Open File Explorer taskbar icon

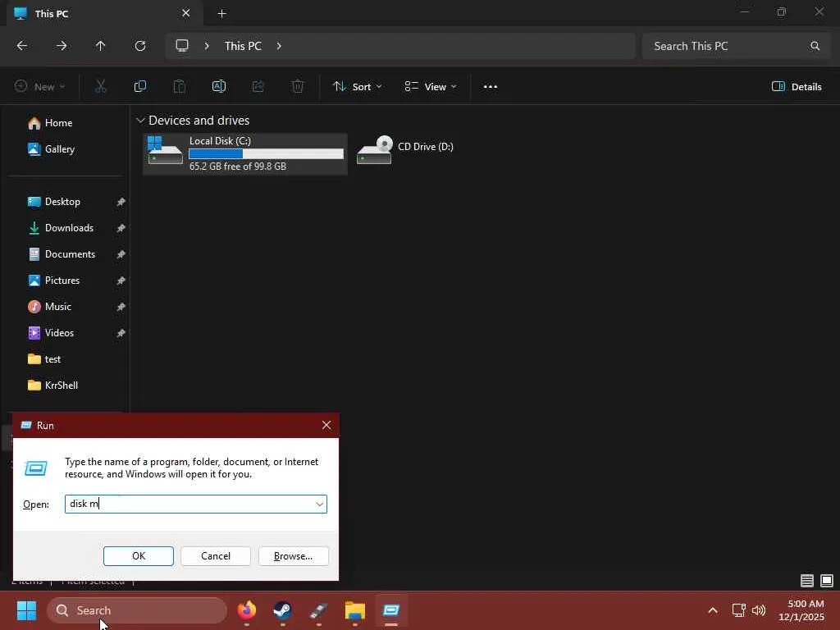coord(354,610)
